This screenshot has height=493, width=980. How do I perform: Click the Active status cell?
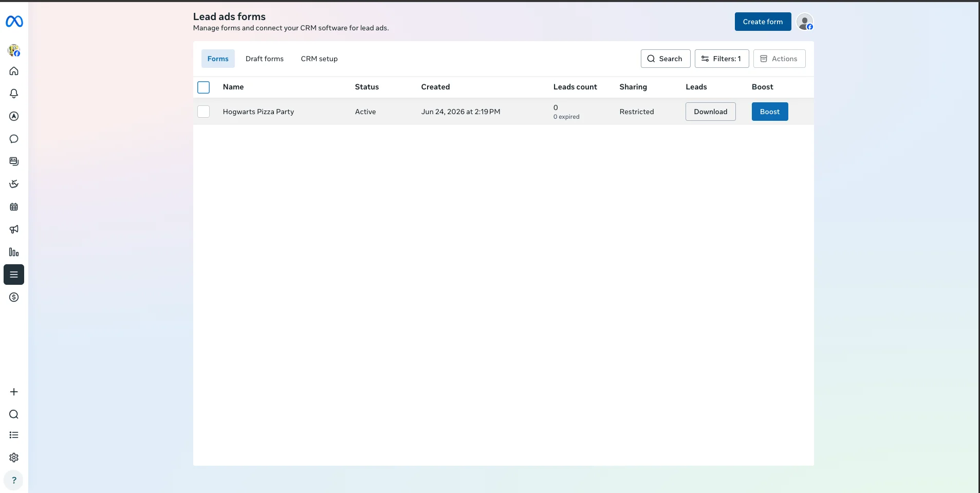point(365,112)
